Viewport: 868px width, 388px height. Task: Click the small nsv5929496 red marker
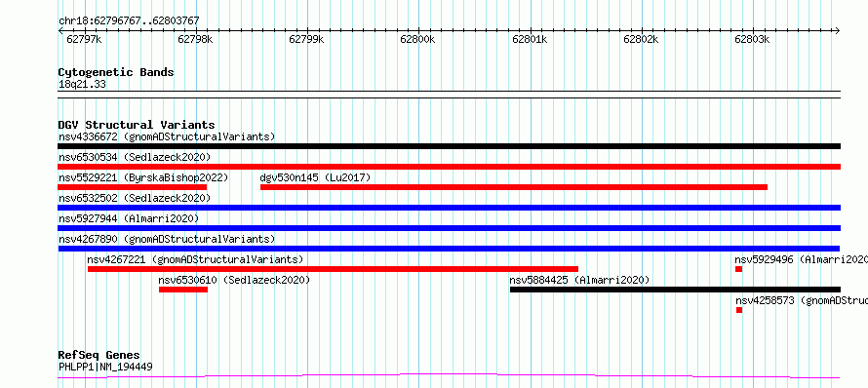[738, 269]
